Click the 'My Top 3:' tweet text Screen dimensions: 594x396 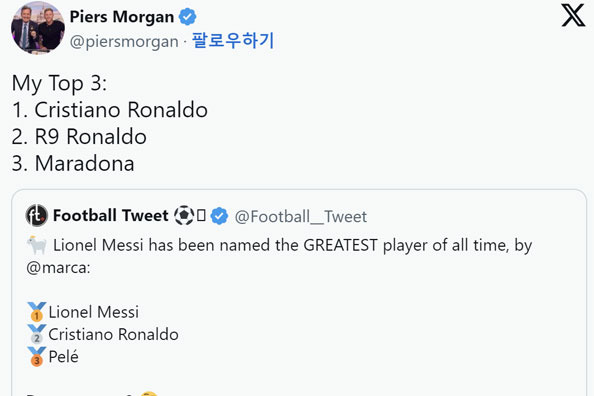59,83
